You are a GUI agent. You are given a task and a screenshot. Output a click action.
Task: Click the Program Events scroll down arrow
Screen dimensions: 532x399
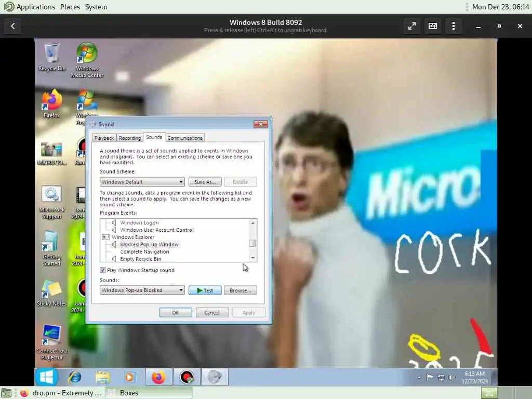(x=252, y=258)
